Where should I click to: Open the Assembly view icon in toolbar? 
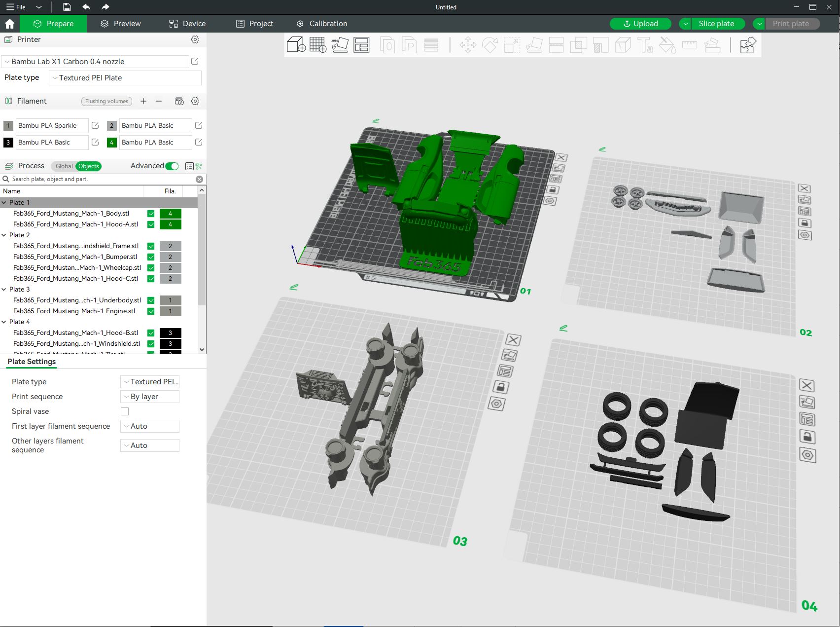tap(748, 45)
